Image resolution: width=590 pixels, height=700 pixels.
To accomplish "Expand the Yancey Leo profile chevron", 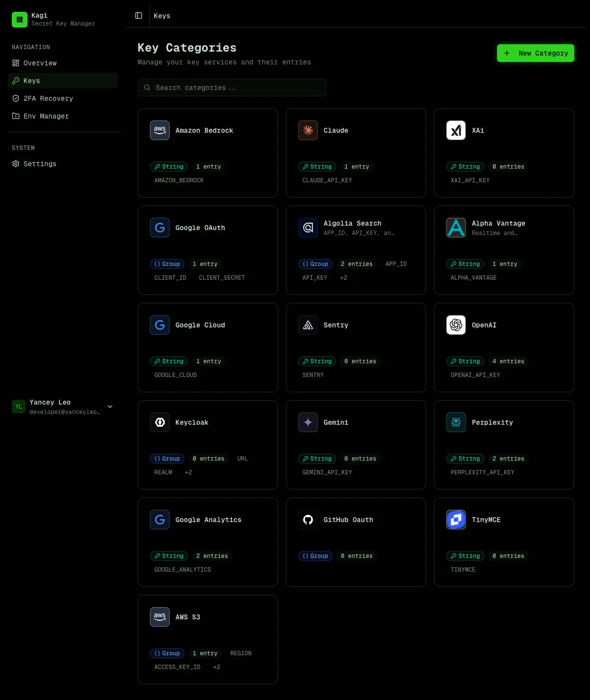I will coord(110,407).
